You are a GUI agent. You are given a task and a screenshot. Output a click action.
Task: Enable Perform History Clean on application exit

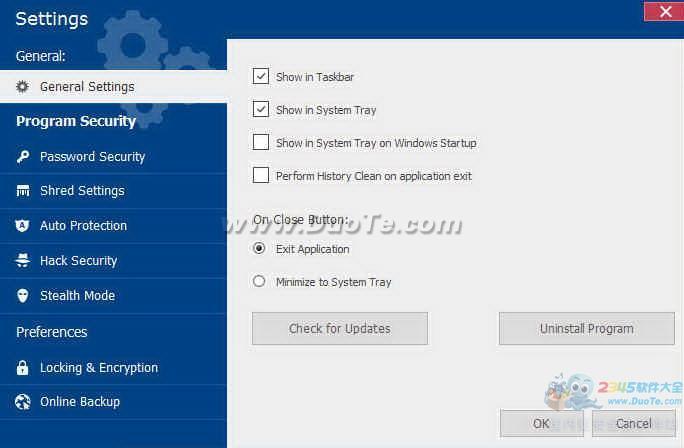click(x=261, y=175)
